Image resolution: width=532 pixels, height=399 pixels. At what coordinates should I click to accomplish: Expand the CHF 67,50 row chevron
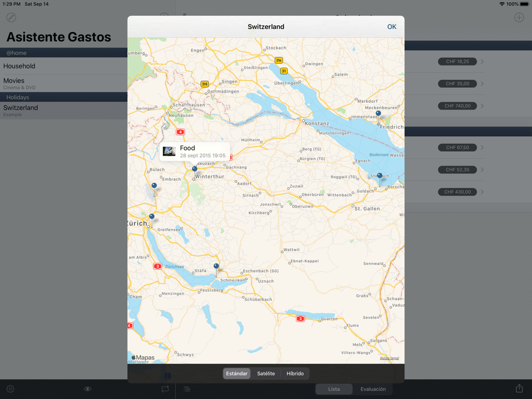[482, 147]
